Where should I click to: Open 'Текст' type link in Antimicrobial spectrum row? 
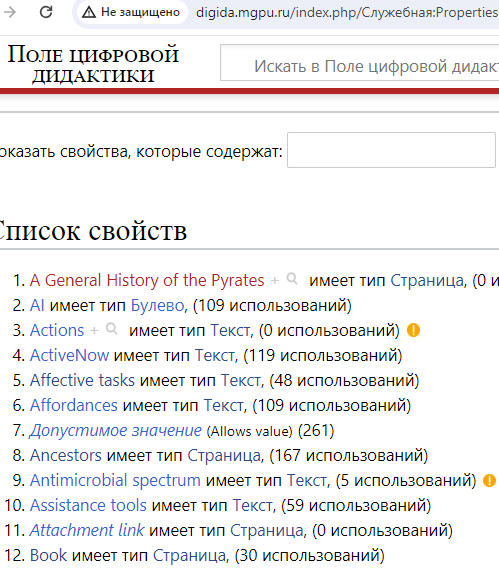point(307,481)
